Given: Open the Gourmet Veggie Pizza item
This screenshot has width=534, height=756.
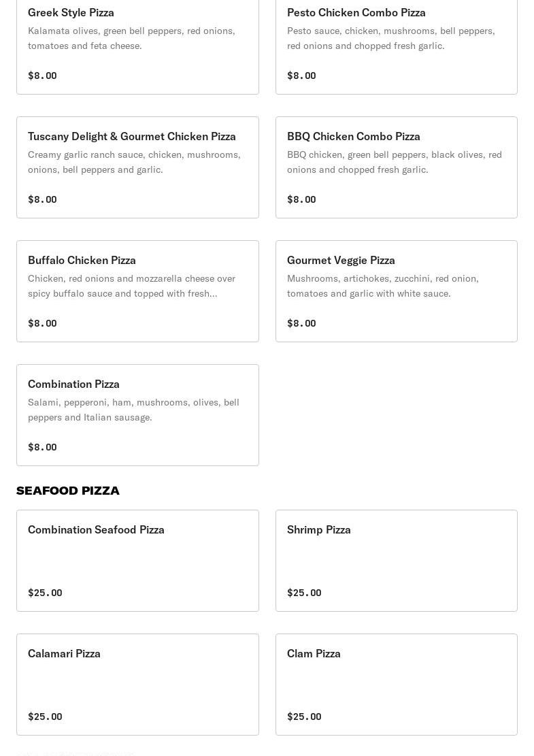Looking at the screenshot, I should tap(396, 291).
